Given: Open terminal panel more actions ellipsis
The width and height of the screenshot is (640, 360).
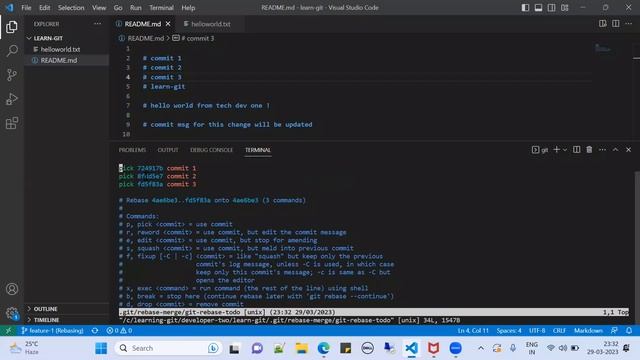Looking at the screenshot, I should 602,150.
